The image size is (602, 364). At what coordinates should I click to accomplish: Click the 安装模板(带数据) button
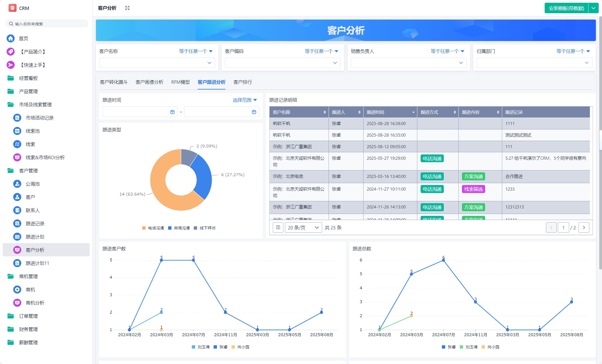[566, 8]
